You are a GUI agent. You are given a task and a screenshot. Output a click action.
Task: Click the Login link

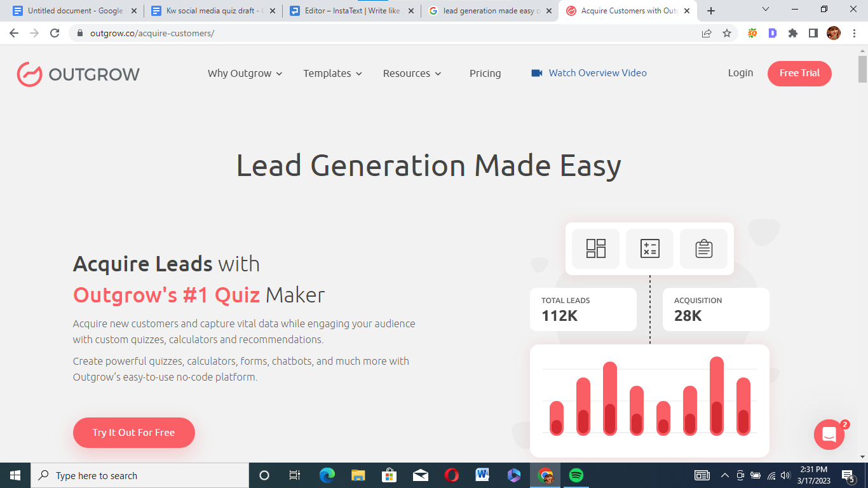tap(740, 73)
